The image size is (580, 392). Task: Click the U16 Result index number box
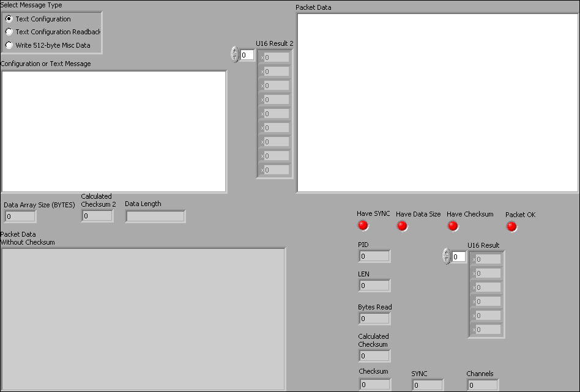(456, 256)
